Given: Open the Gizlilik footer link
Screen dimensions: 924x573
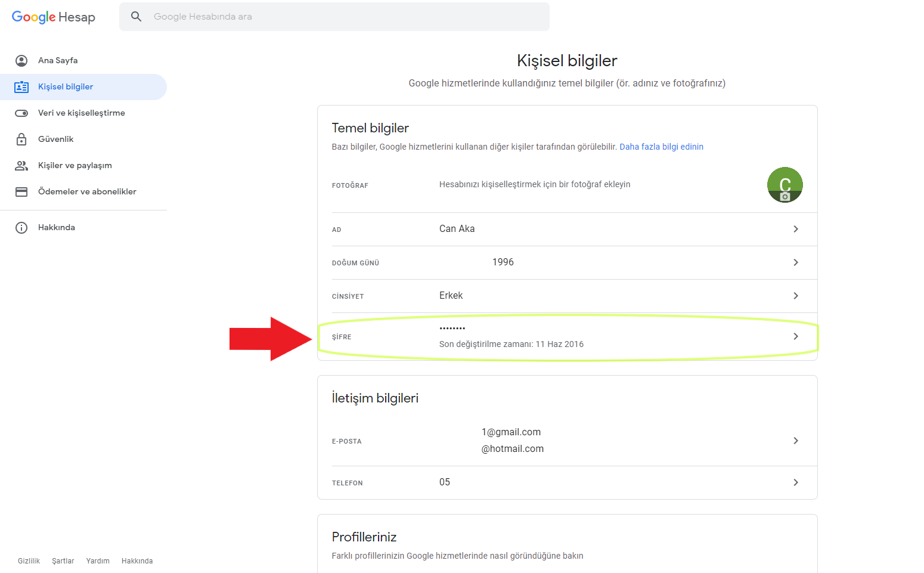Looking at the screenshot, I should (x=29, y=561).
